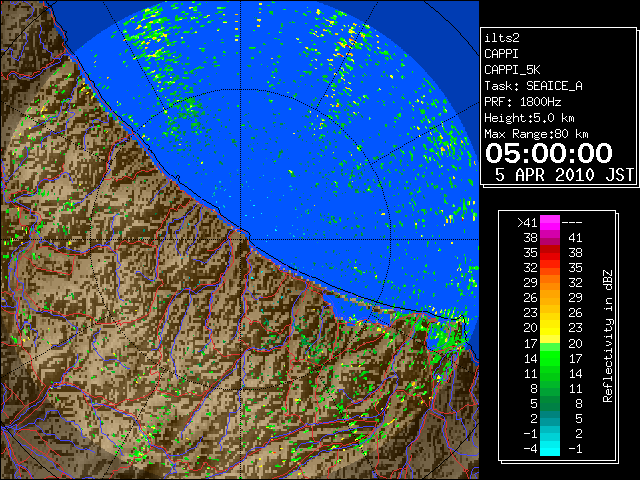Click the 'PRF: 1800Hz' line
Viewport: 640px width, 480px height.
pyautogui.click(x=522, y=102)
